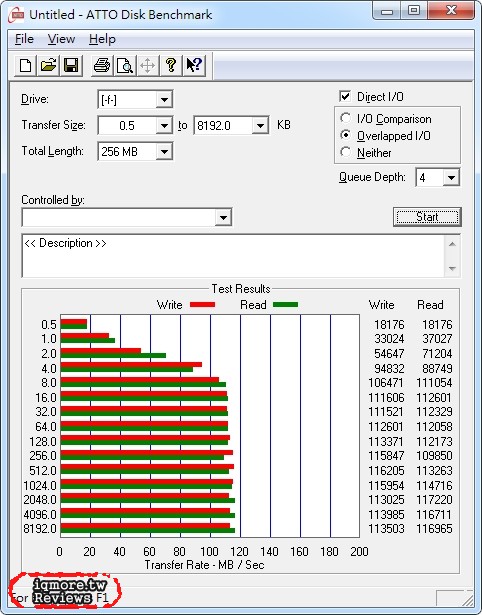This screenshot has width=482, height=615.
Task: Open the Help menu
Action: point(102,39)
